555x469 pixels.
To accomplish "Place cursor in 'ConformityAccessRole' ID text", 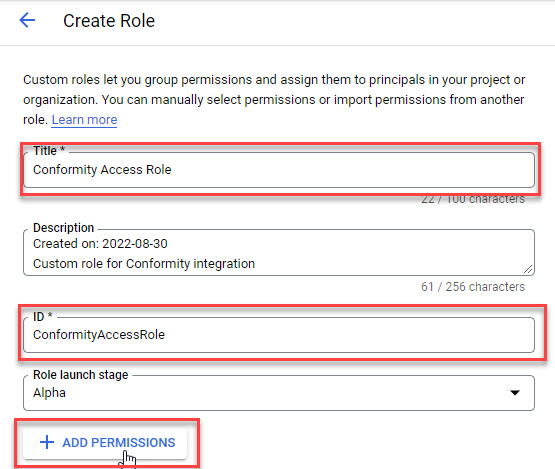I will point(99,335).
